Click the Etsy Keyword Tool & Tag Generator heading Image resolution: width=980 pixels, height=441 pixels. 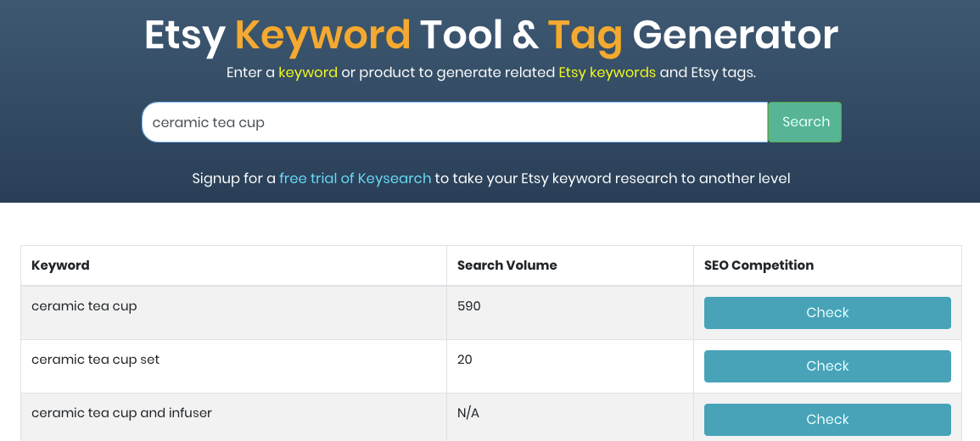[x=491, y=35]
